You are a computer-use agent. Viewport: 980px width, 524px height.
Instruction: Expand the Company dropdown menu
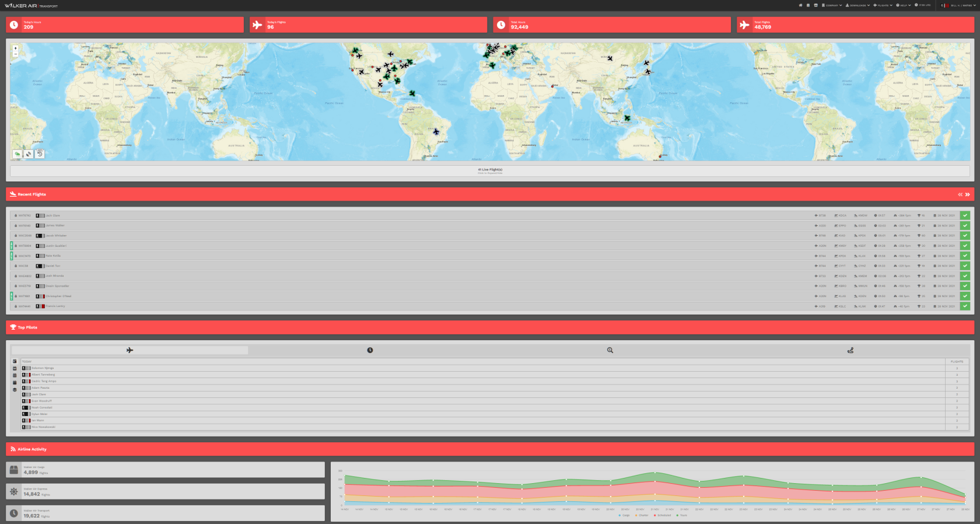(x=832, y=5)
